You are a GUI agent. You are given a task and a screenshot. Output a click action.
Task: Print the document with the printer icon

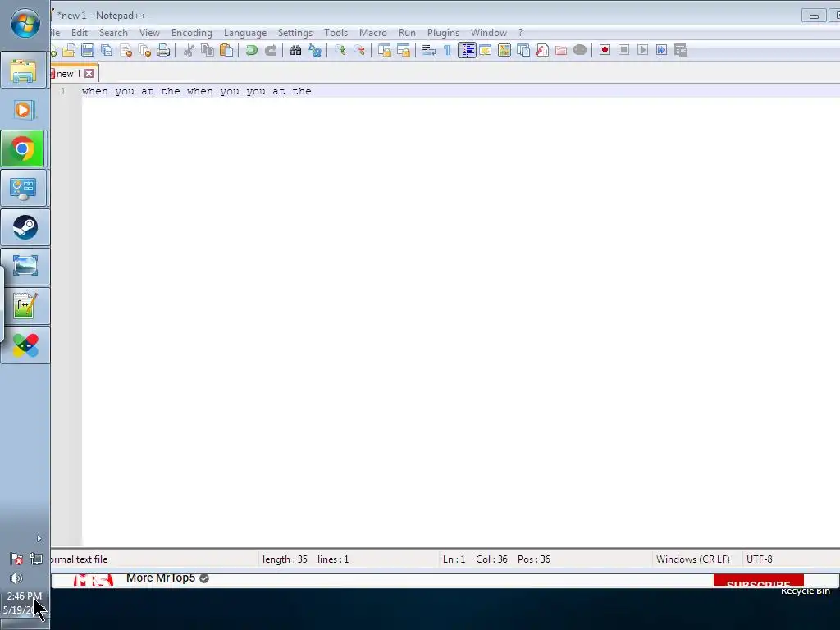(x=163, y=50)
